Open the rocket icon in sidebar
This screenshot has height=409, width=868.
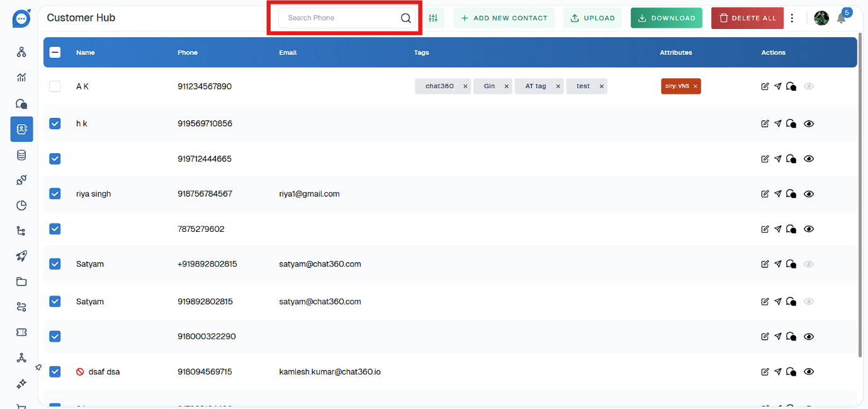pyautogui.click(x=21, y=256)
